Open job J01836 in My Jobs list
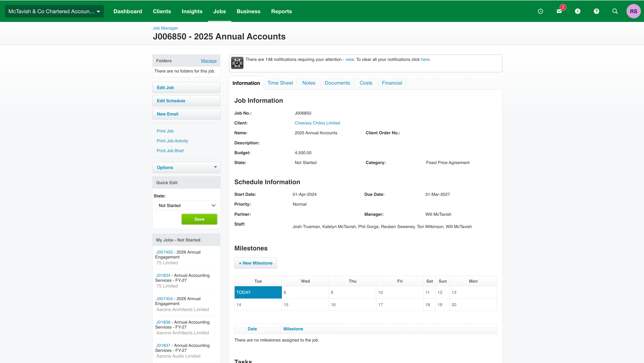 163,322
